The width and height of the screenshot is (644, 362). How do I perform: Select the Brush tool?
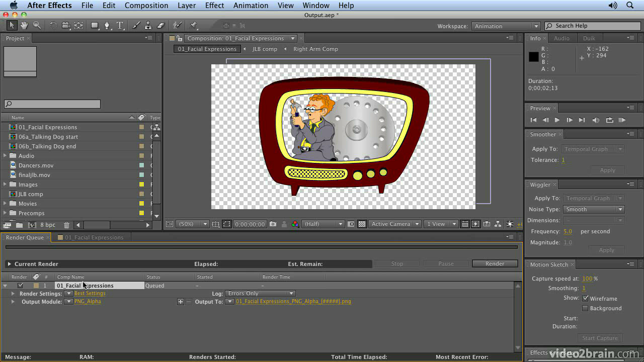[136, 25]
